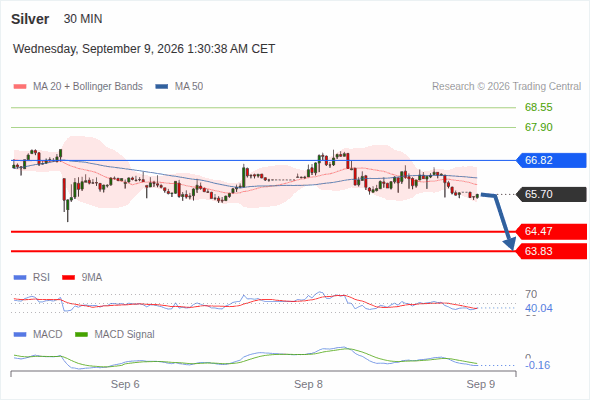The image size is (590, 400).
Task: Click the Silver instrument title
Action: [x=30, y=19]
